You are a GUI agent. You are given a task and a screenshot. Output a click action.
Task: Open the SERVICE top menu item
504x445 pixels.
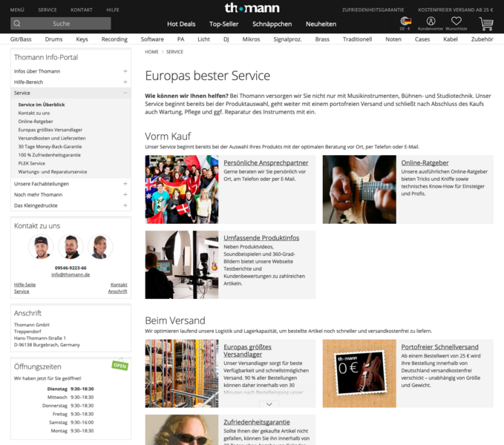point(48,10)
